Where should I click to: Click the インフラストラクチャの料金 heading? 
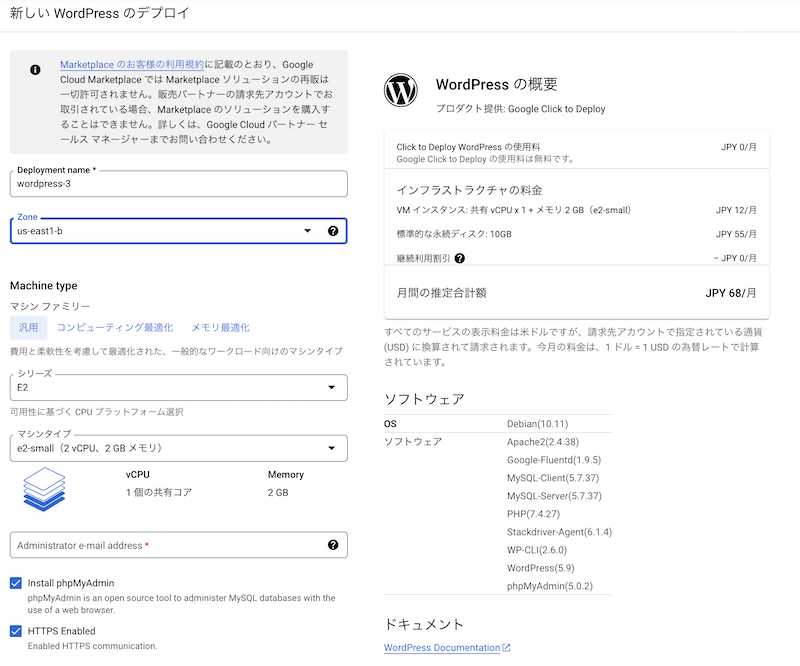tap(469, 190)
